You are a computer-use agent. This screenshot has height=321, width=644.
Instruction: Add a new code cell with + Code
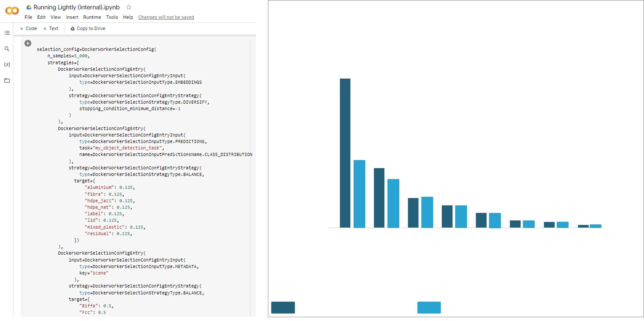[28, 28]
